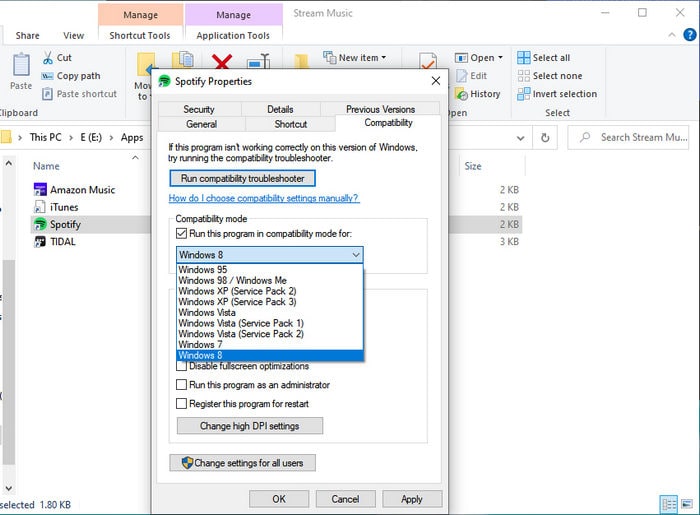Click the Select all icon
This screenshot has height=515, width=700.
pyautogui.click(x=524, y=58)
